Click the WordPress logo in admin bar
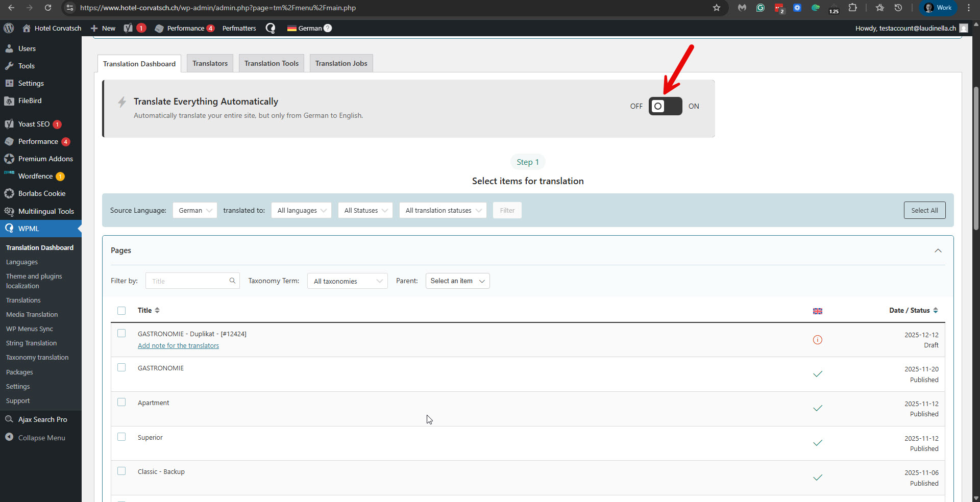980x502 pixels. tap(9, 28)
